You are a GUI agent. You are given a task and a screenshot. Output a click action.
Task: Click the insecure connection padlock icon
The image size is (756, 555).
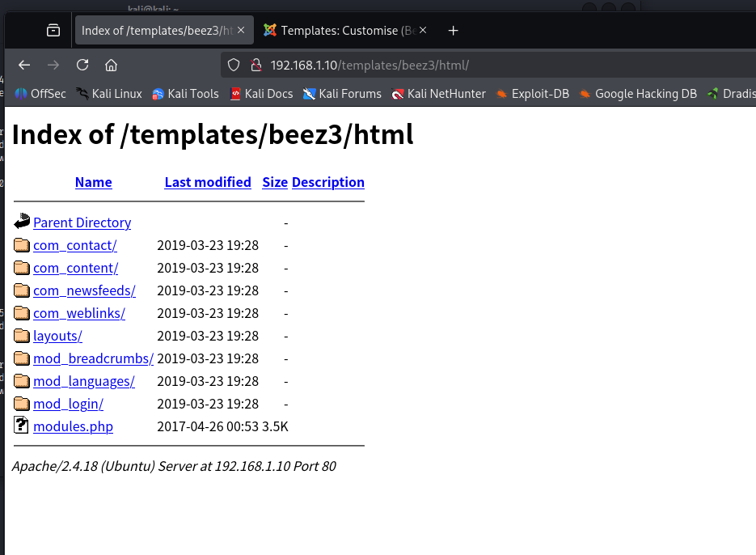(x=256, y=65)
